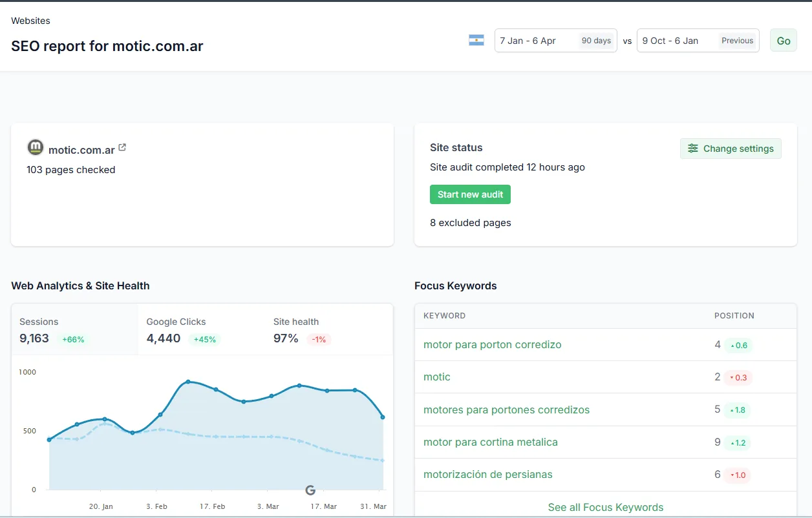Open motic.com.ar external link icon
This screenshot has width=812, height=518.
[122, 148]
